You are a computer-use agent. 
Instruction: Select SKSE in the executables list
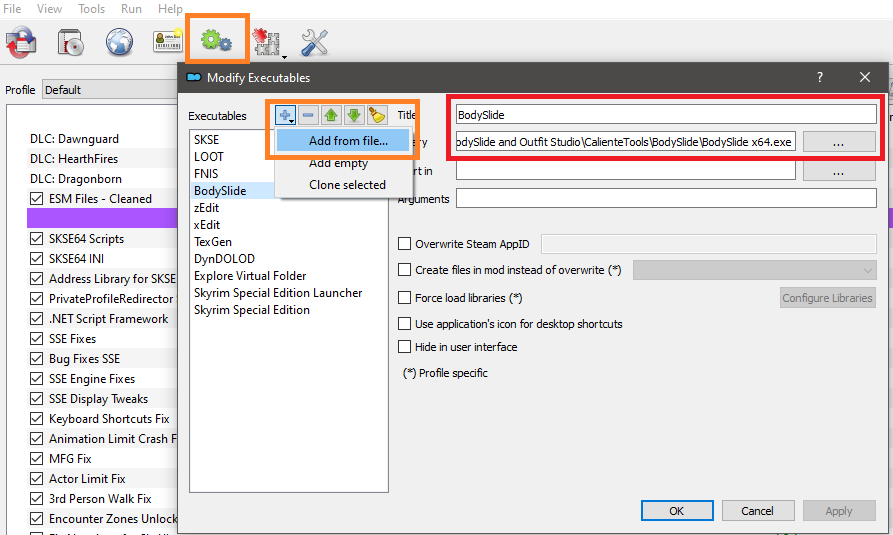point(206,140)
